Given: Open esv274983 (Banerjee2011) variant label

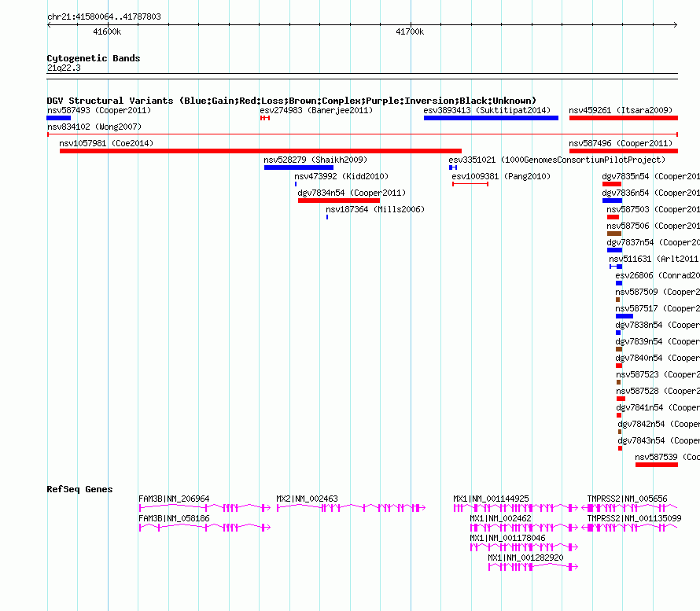Looking at the screenshot, I should tap(316, 110).
